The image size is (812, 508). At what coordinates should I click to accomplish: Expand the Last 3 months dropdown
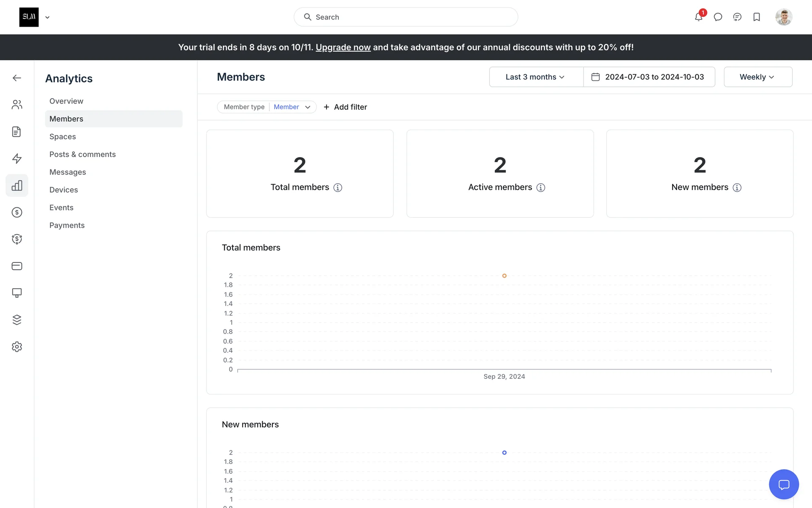[535, 77]
